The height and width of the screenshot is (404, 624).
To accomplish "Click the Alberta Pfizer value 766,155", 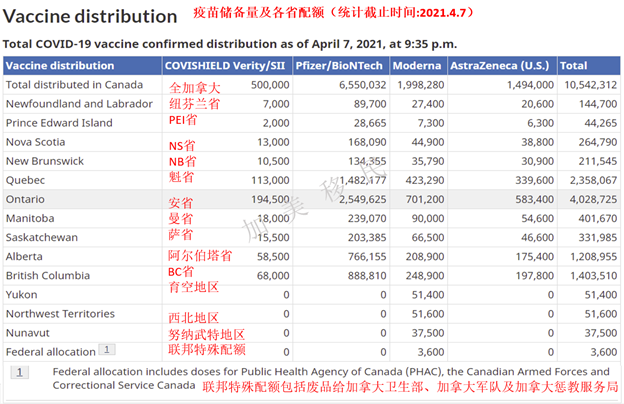I will [367, 256].
